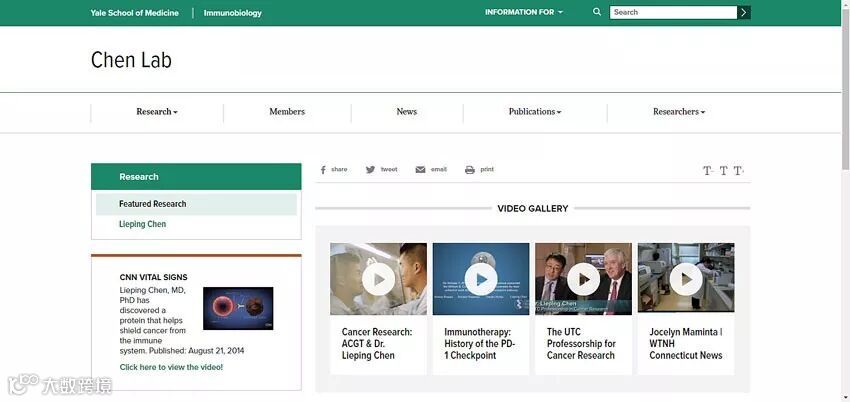The width and height of the screenshot is (850, 402).
Task: Click the Research sidebar header
Action: [196, 177]
